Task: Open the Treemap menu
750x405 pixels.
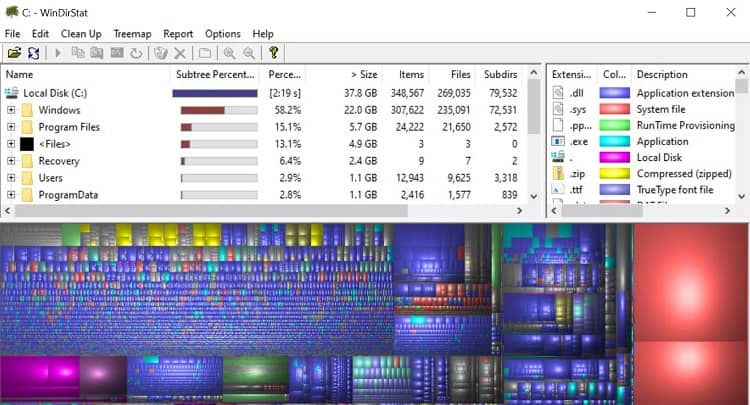Action: (132, 34)
